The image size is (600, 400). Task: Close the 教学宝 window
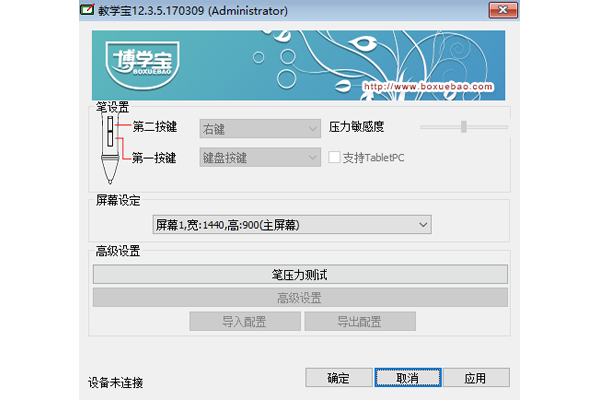coord(503,10)
